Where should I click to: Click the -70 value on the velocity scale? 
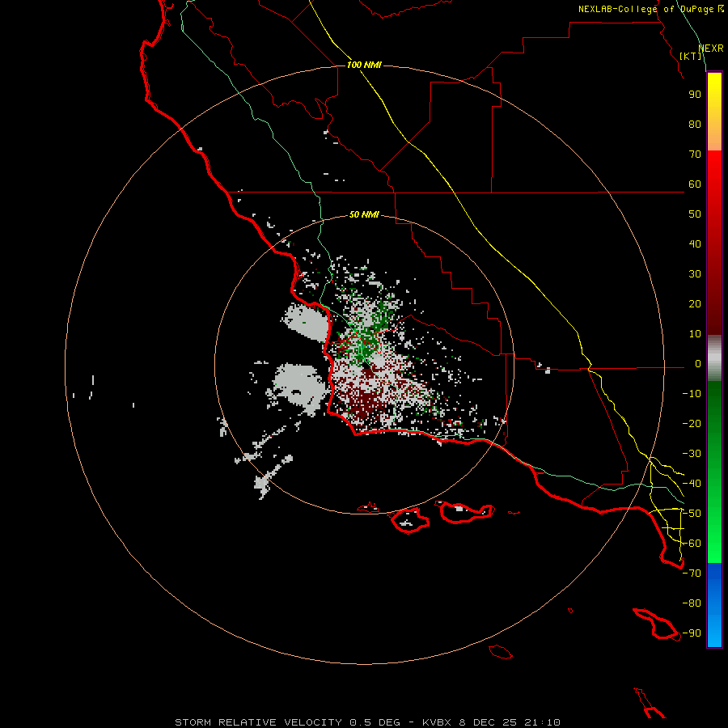(692, 574)
